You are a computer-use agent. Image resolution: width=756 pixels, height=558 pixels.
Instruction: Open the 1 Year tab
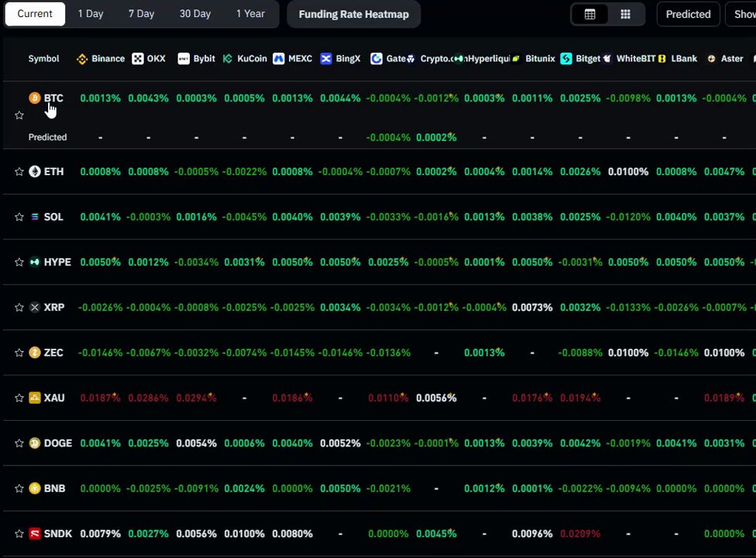point(251,14)
